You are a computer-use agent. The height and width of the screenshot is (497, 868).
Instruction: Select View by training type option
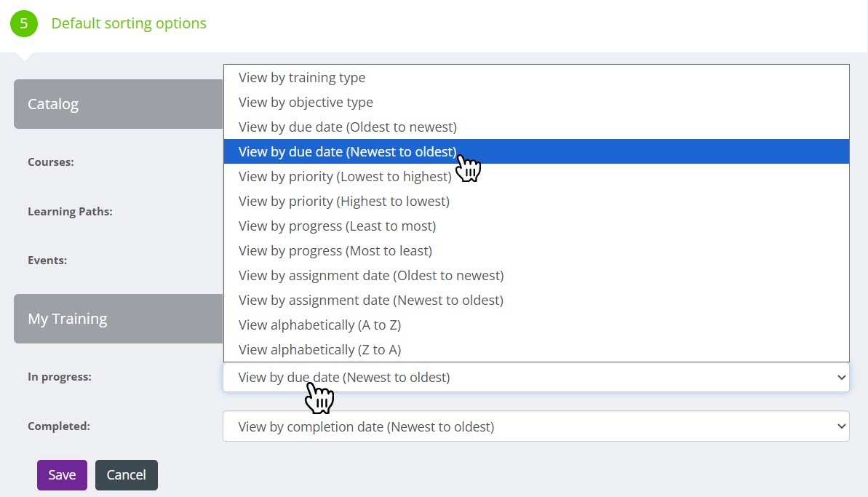coord(302,78)
